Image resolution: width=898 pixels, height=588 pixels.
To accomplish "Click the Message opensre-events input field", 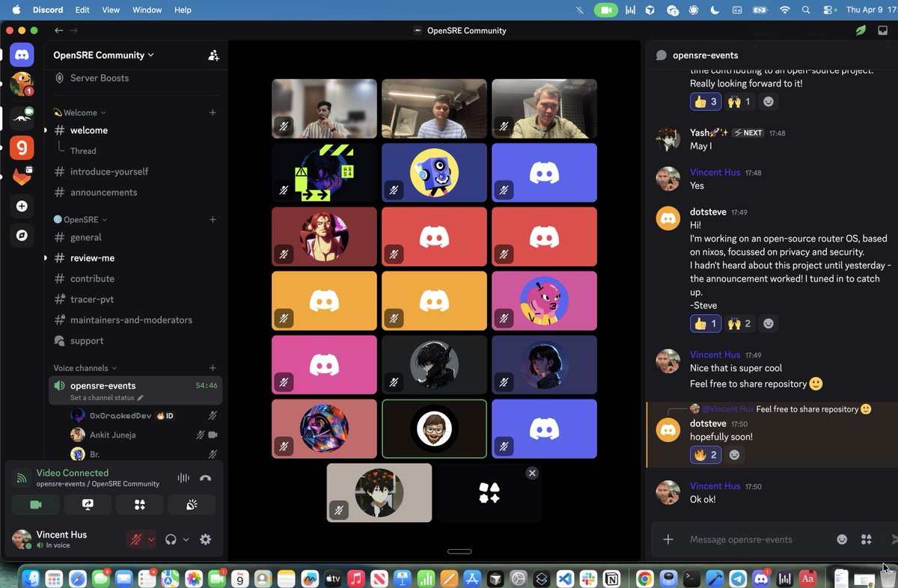I will coord(756,539).
